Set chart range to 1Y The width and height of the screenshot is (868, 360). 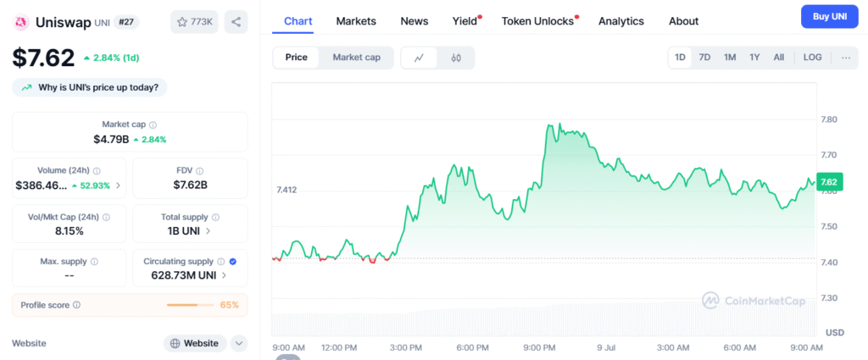click(x=754, y=58)
